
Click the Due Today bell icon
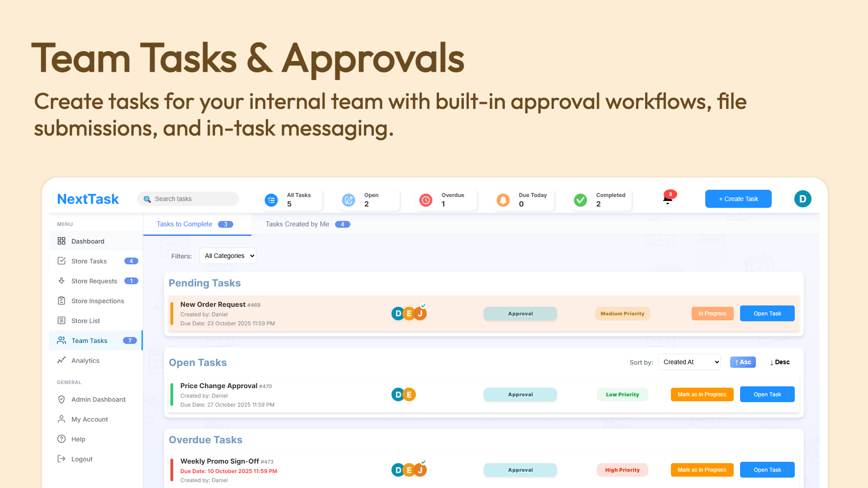coord(503,200)
